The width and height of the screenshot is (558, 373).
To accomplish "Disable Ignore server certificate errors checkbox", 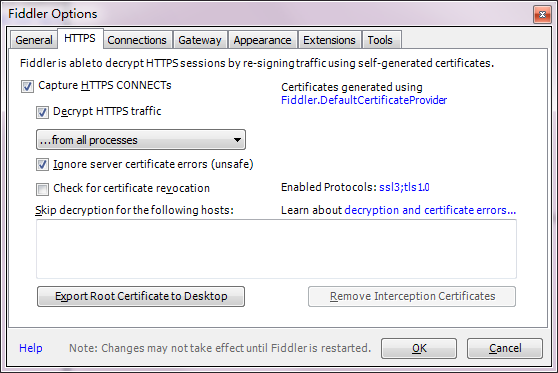I will click(42, 165).
